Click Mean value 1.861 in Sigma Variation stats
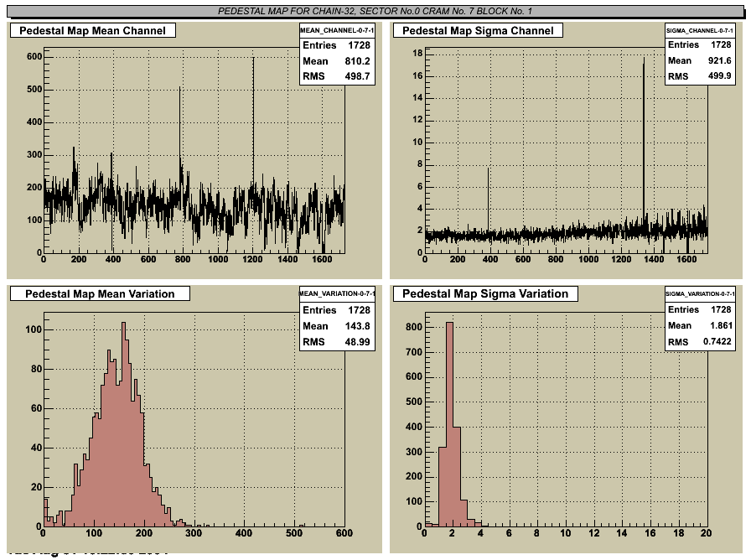751x560 pixels. tap(721, 325)
